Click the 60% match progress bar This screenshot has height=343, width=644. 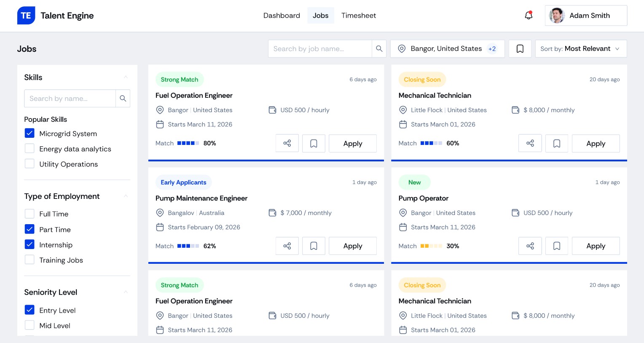tap(431, 143)
